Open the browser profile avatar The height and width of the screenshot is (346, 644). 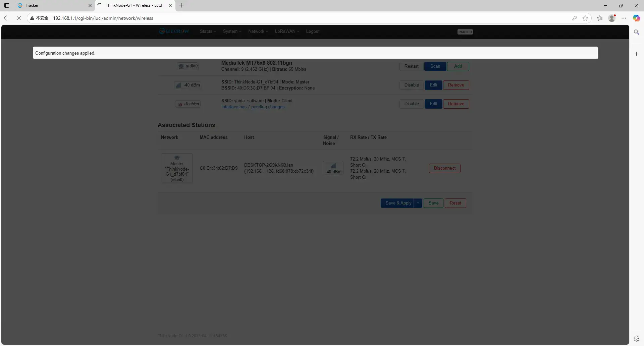coord(612,18)
